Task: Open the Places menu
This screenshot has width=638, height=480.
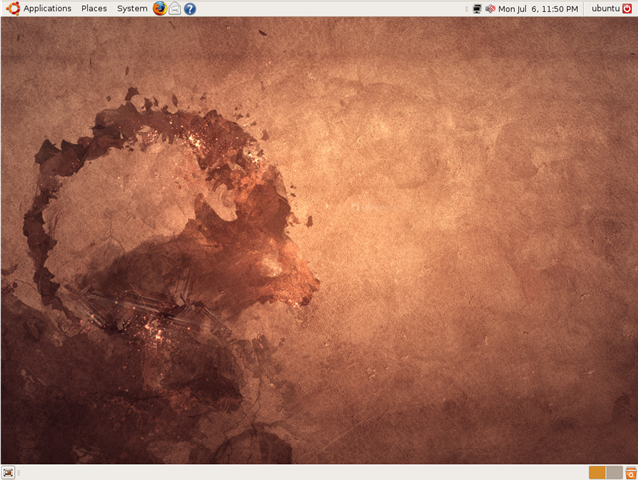Action: pyautogui.click(x=94, y=8)
